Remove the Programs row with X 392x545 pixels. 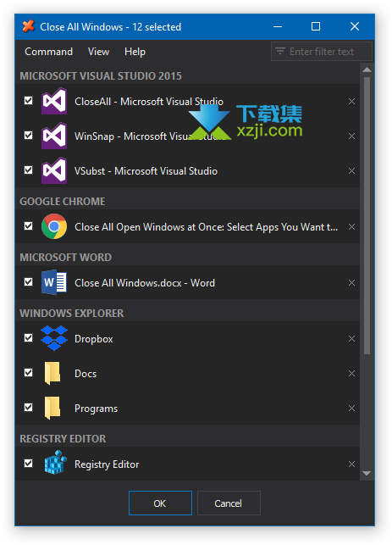click(x=351, y=408)
